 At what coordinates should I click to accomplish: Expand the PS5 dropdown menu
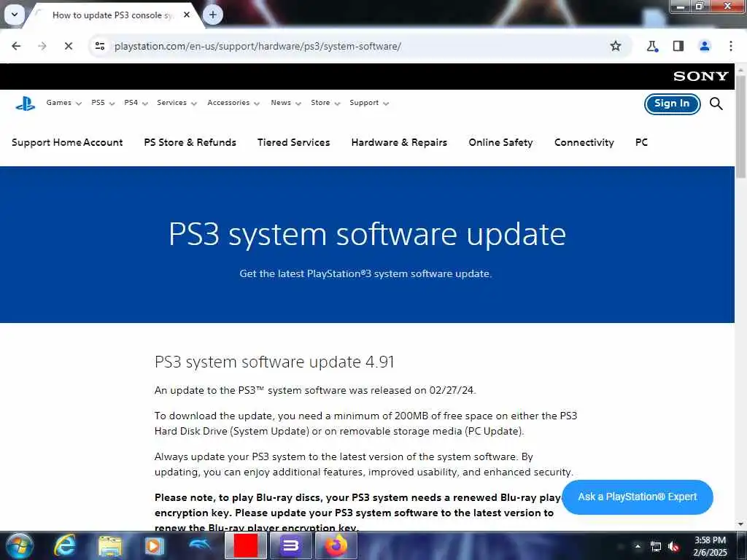pos(103,103)
